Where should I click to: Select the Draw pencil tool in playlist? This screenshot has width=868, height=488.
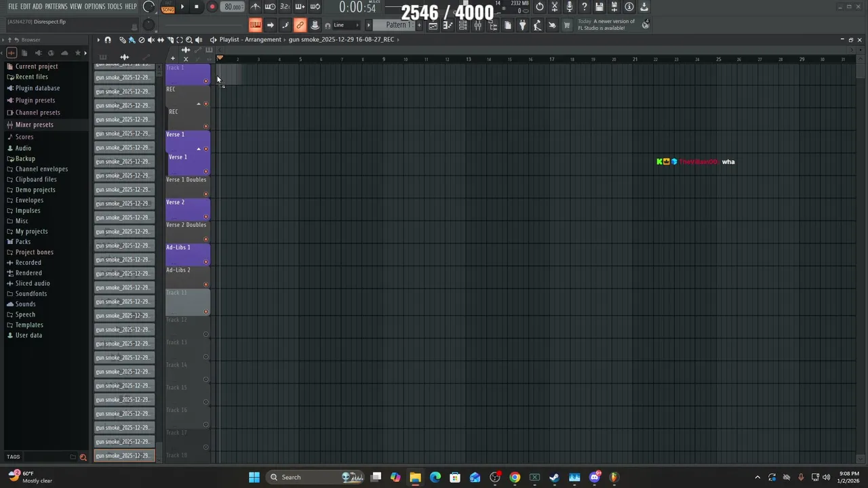[123, 40]
